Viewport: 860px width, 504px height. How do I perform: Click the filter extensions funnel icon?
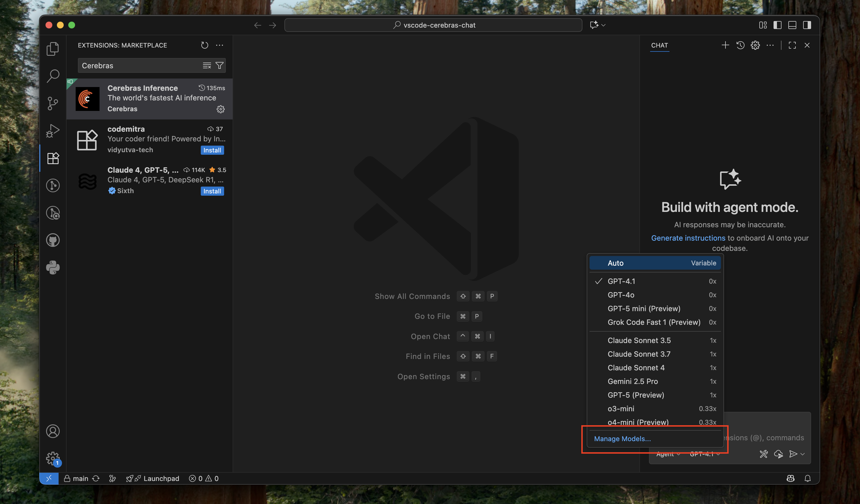(220, 65)
